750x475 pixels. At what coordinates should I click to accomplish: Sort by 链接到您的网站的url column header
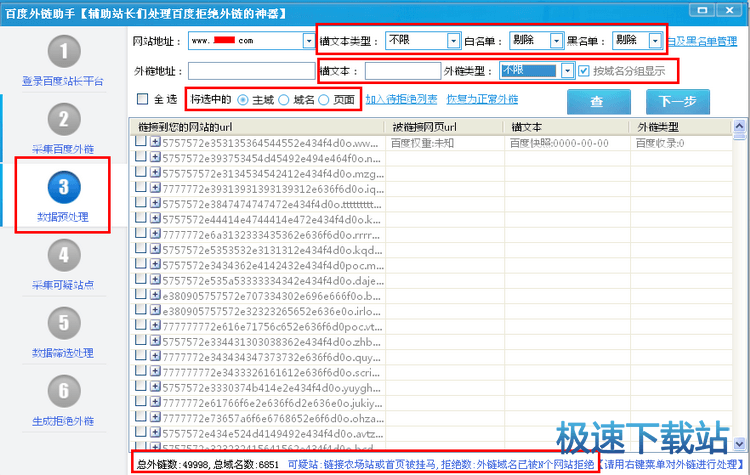point(257,127)
